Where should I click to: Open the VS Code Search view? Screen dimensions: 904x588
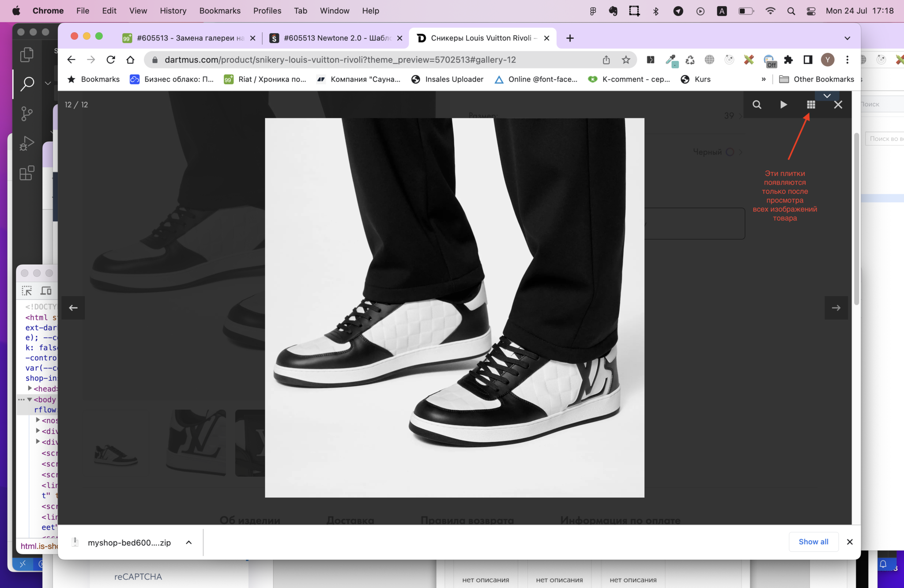coord(27,84)
